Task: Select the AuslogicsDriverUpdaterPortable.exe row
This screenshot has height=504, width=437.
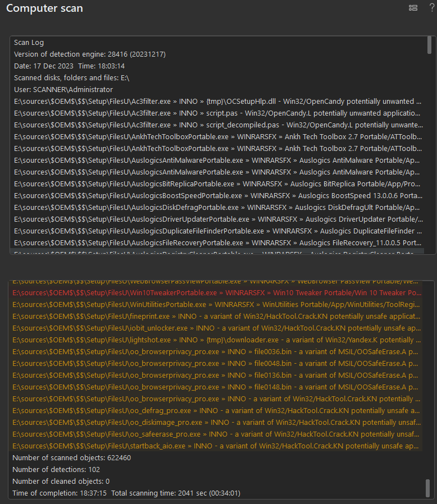Action: tap(218, 219)
